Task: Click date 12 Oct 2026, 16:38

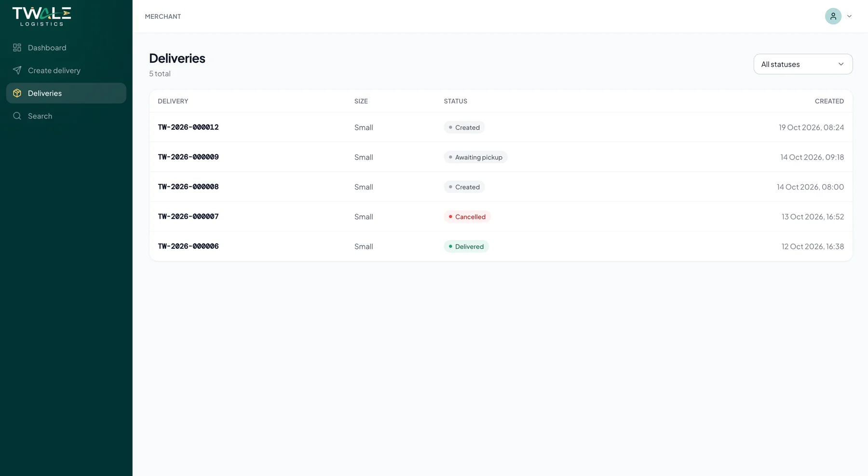Action: (813, 246)
